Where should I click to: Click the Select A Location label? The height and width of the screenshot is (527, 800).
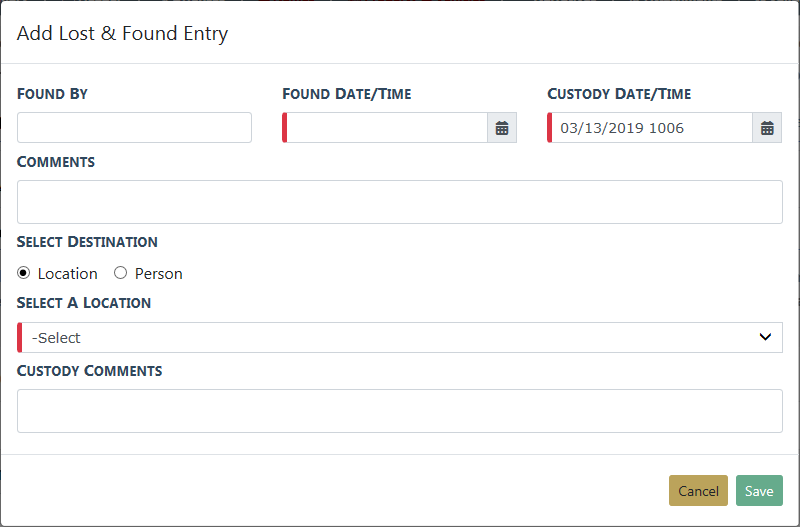(x=84, y=302)
